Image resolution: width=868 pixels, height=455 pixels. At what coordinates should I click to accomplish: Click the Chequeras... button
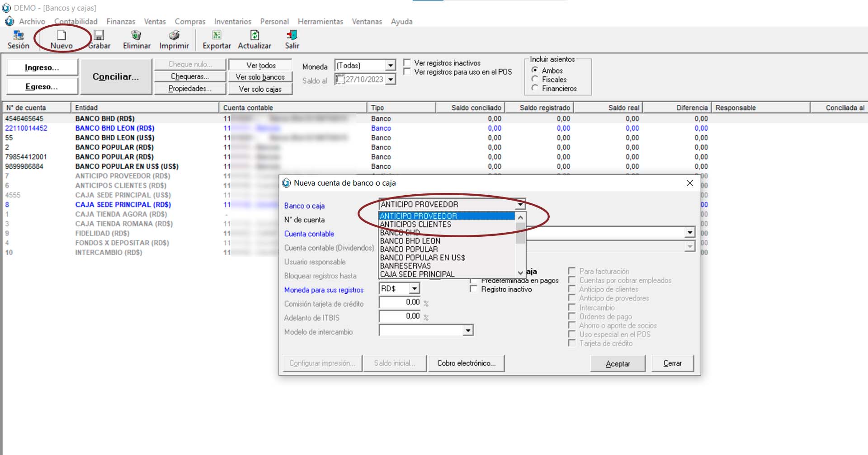point(190,76)
